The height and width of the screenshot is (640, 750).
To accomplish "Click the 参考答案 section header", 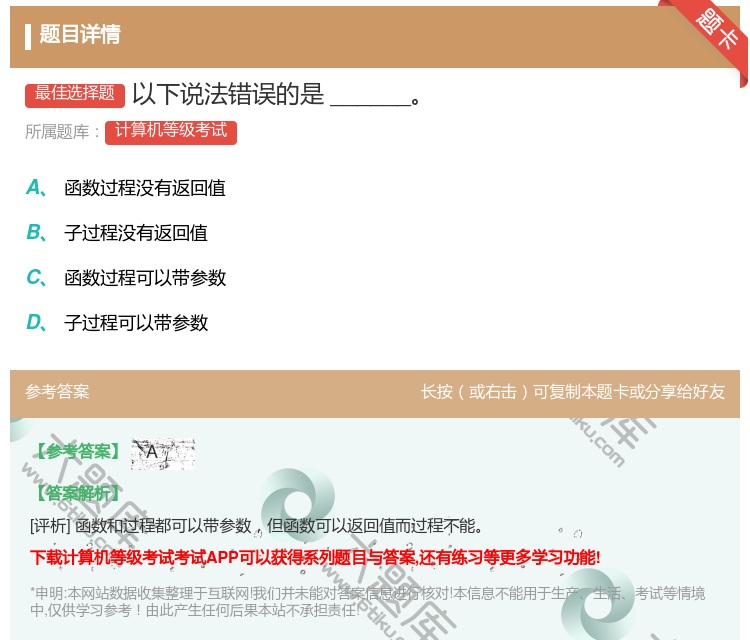I will coord(57,392).
